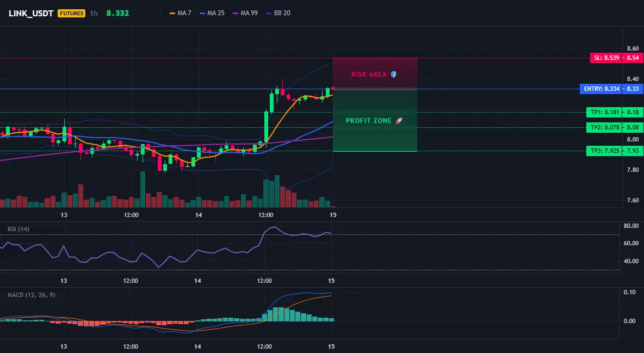Click the rocket icon beside PROFIT ZONE

tap(399, 121)
